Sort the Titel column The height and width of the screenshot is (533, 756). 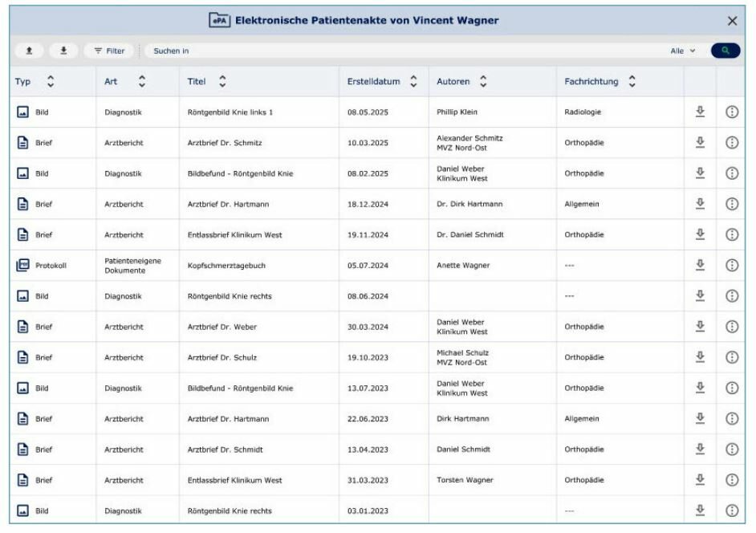tap(222, 82)
